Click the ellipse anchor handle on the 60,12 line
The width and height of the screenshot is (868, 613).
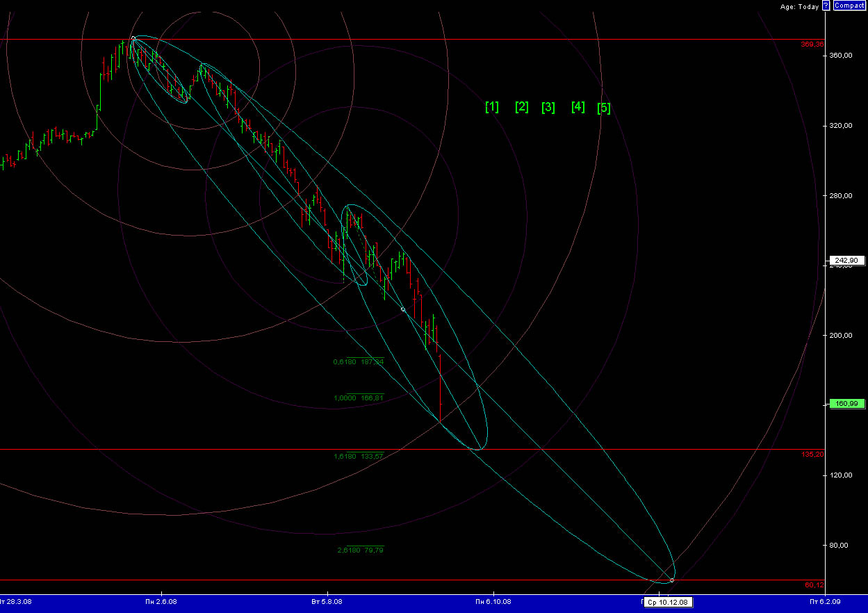671,580
